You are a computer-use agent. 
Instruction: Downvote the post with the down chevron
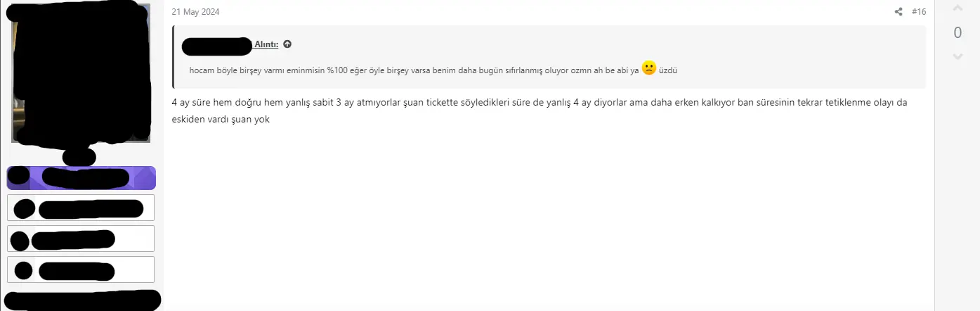[x=958, y=56]
